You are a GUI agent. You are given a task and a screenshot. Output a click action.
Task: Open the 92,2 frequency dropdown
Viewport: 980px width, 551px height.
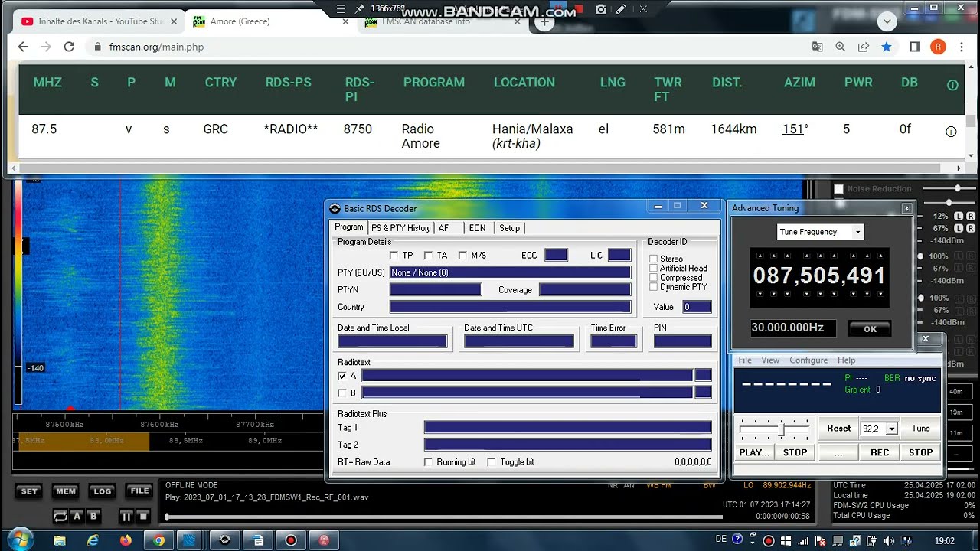[892, 429]
